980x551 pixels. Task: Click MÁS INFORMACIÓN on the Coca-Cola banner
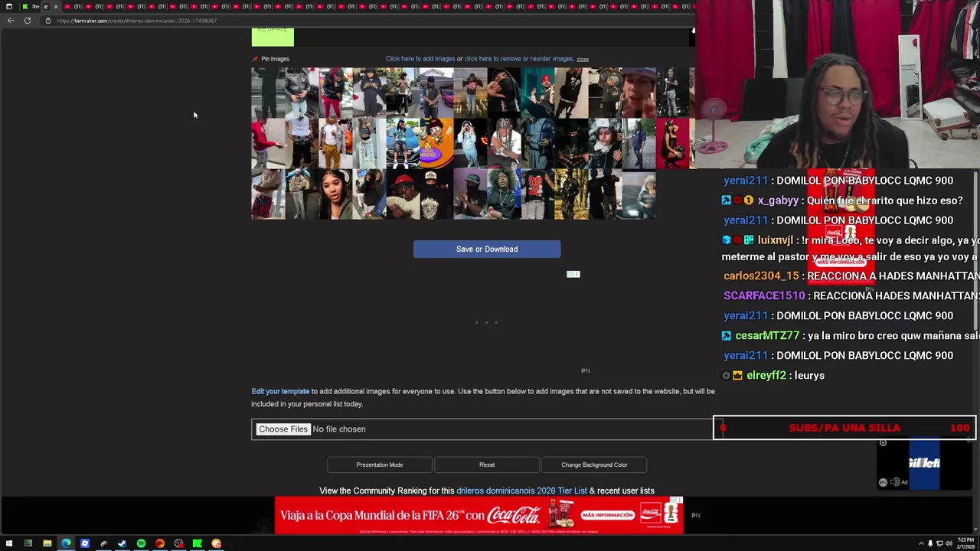607,515
